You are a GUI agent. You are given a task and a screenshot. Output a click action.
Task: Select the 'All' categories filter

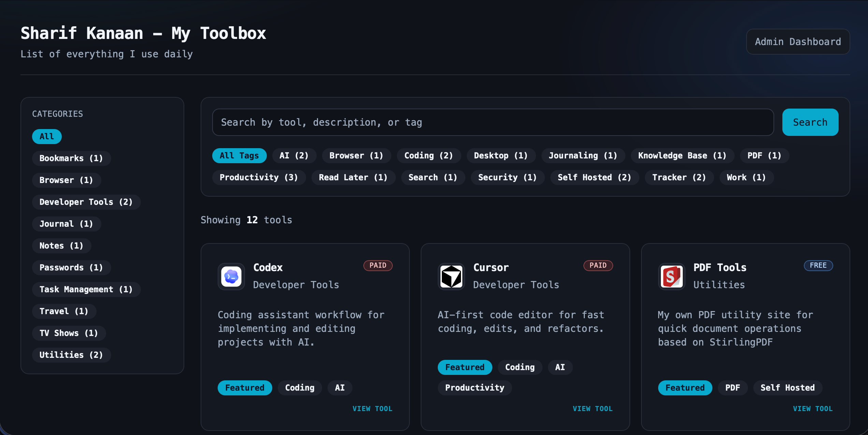click(x=46, y=136)
